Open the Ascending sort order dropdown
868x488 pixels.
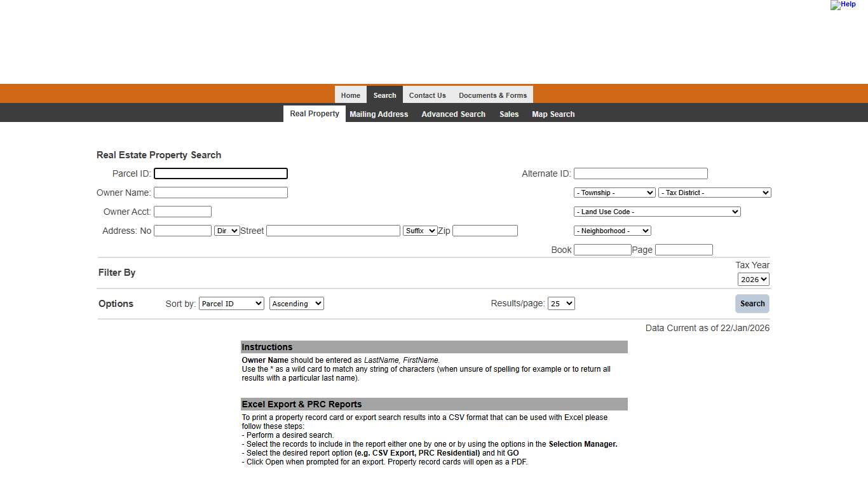296,303
